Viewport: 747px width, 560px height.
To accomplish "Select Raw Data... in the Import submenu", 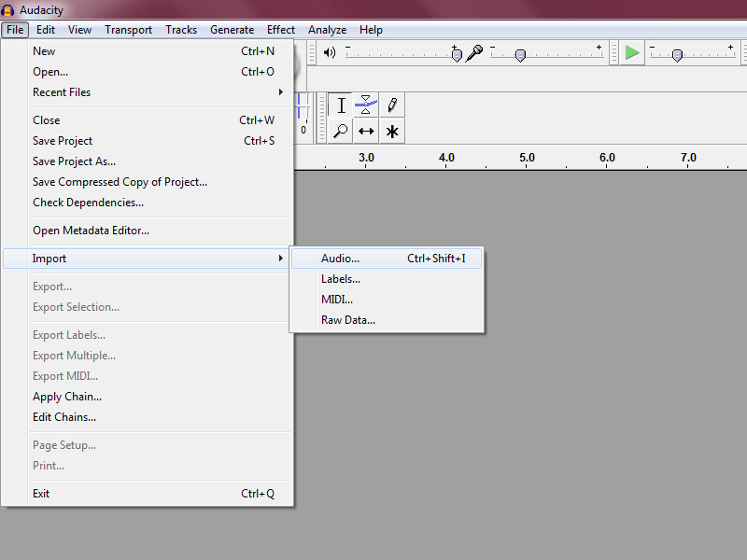I will pyautogui.click(x=387, y=319).
